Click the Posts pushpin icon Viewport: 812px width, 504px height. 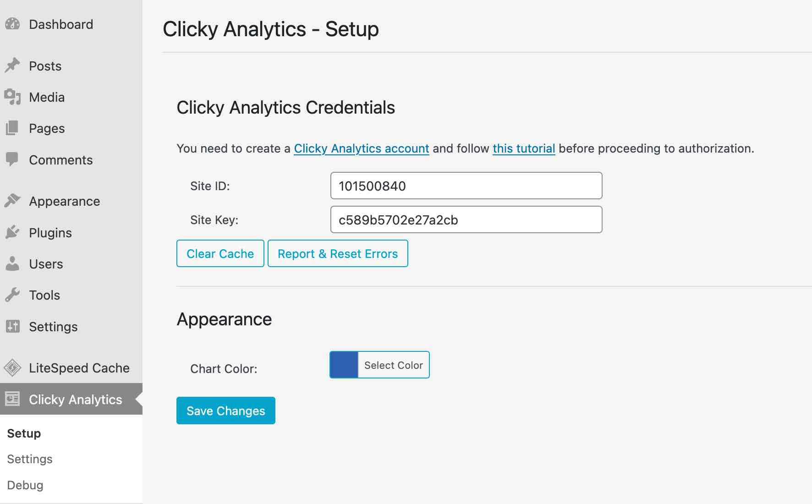click(12, 66)
